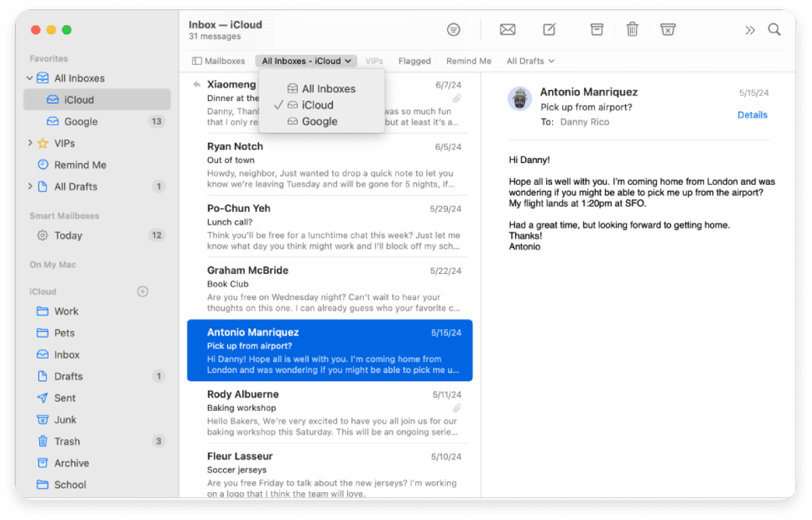
Task: Open Graham McBride's Book Club email
Action: (330, 288)
